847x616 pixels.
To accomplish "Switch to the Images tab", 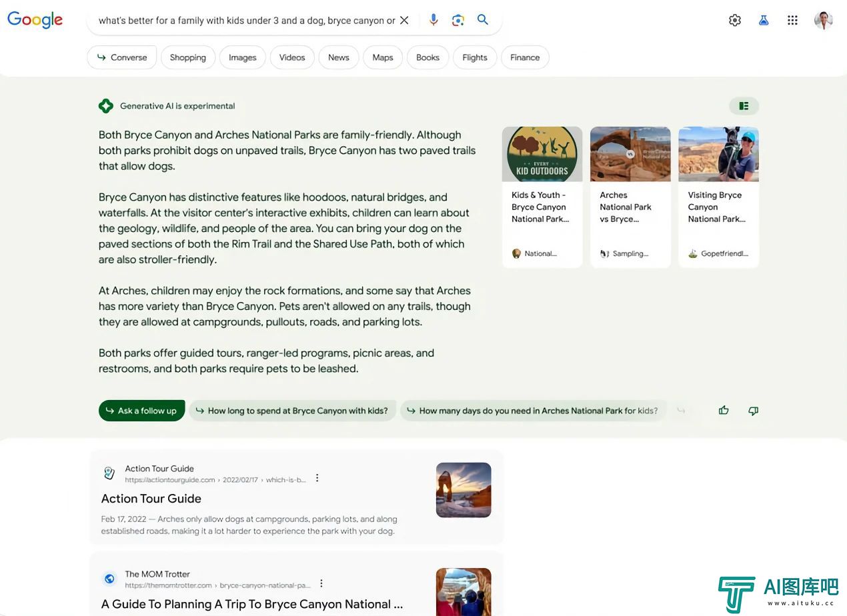I will click(243, 57).
